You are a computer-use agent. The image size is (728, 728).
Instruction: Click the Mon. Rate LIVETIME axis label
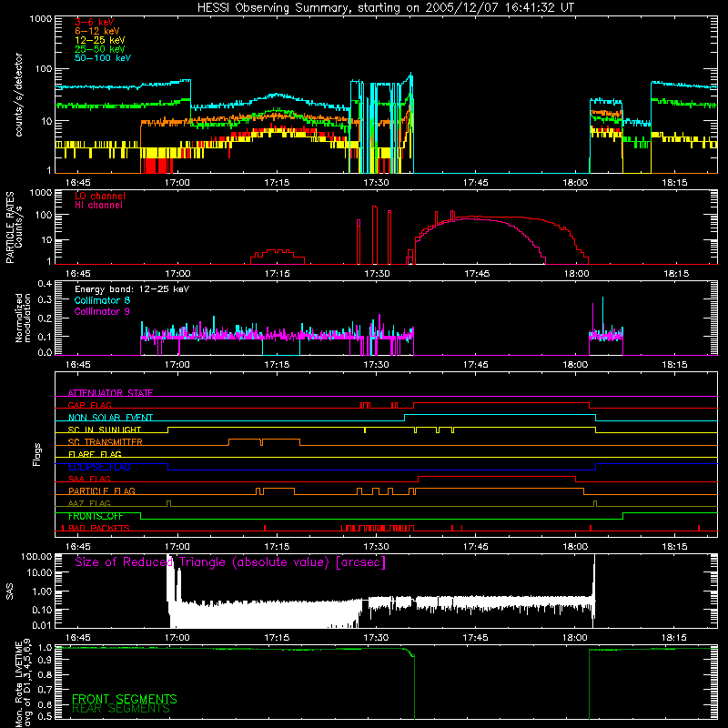24,682
